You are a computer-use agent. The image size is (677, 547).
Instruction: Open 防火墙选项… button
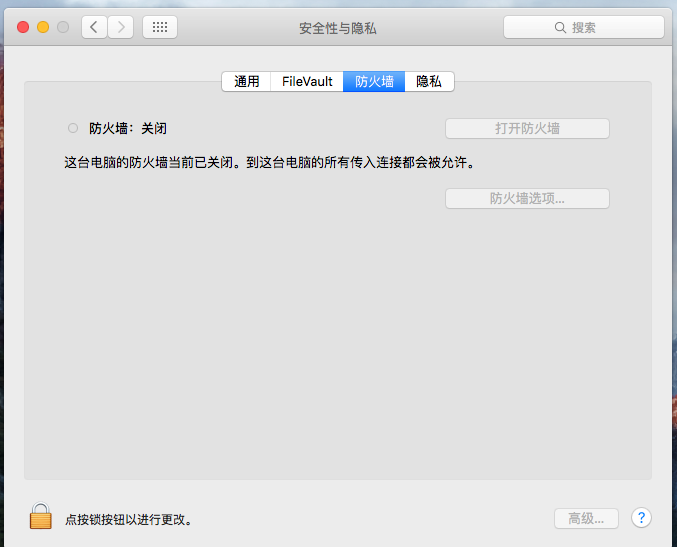coord(527,199)
